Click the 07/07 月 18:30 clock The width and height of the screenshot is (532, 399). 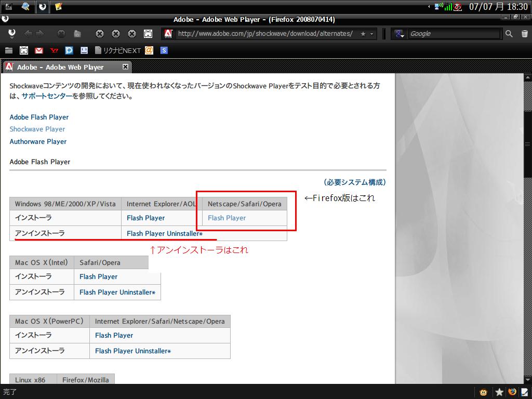(498, 6)
